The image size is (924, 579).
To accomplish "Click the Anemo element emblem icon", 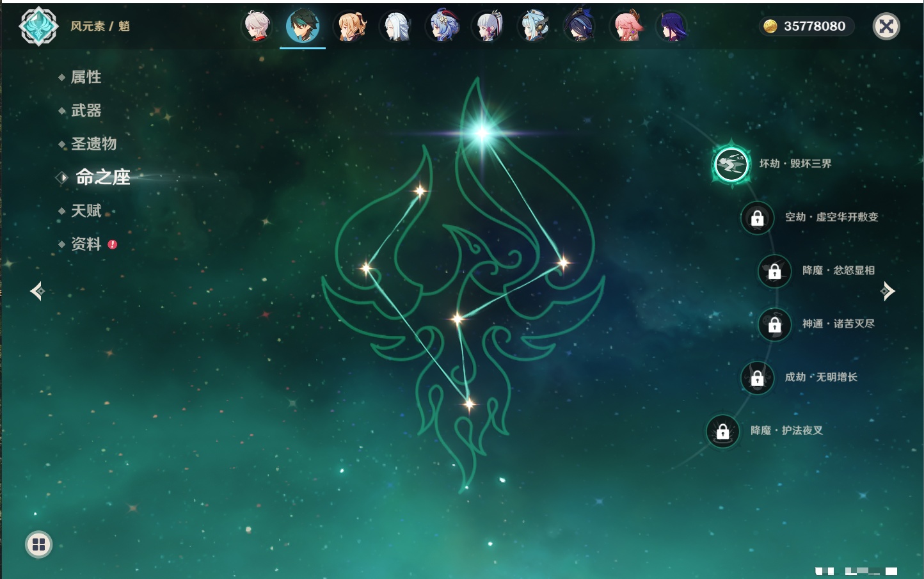I will (38, 26).
